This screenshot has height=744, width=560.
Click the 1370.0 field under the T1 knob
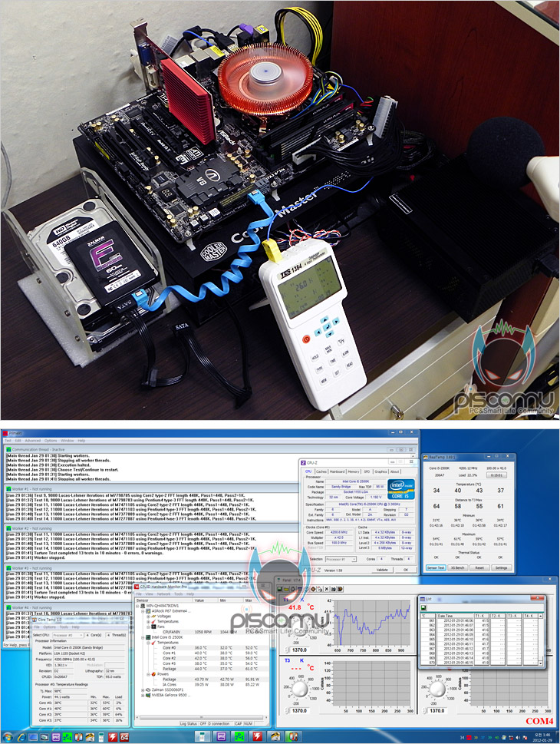[x=299, y=650]
